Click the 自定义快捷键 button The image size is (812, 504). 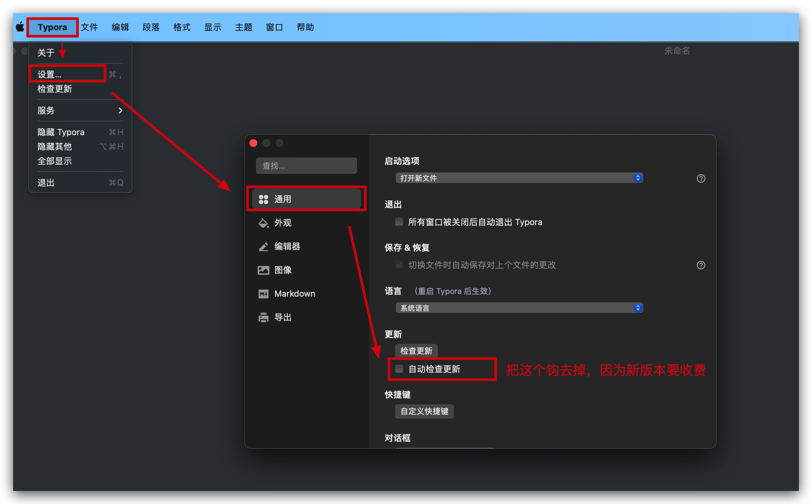(x=424, y=411)
